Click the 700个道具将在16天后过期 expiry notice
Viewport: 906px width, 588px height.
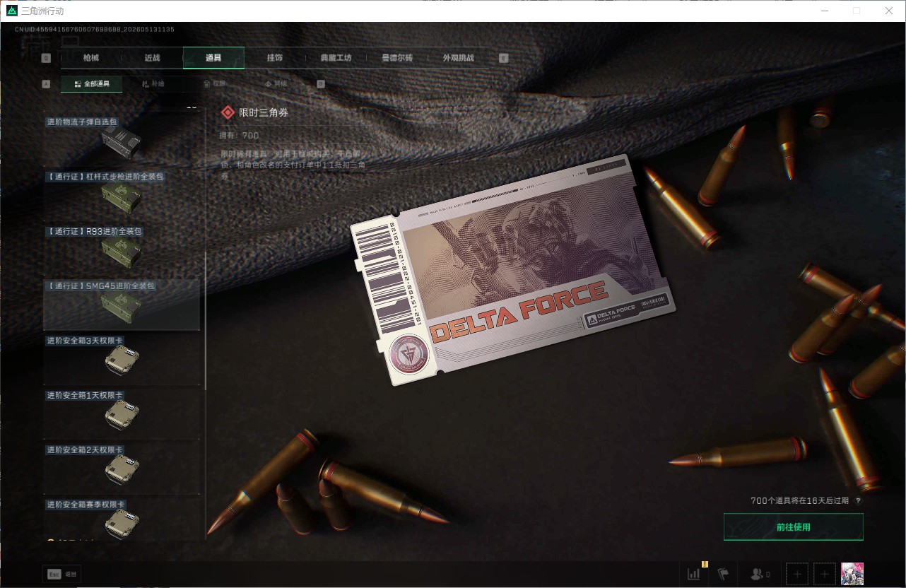pos(801,501)
